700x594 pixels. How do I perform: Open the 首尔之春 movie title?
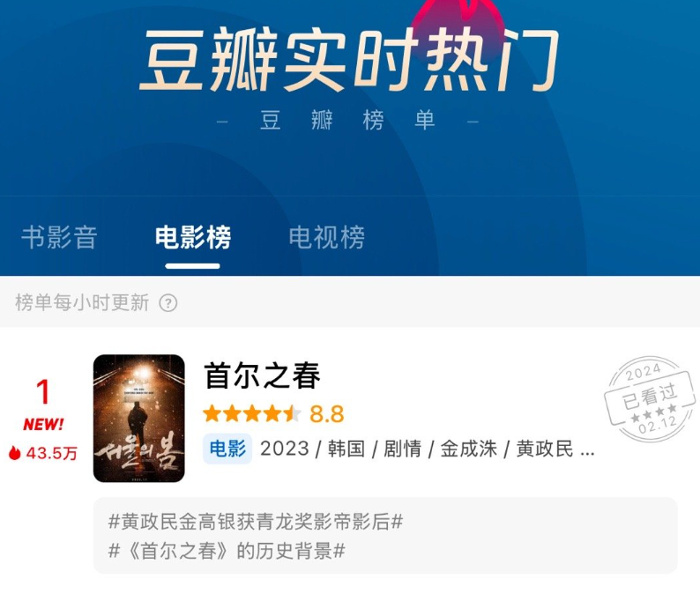tap(262, 375)
